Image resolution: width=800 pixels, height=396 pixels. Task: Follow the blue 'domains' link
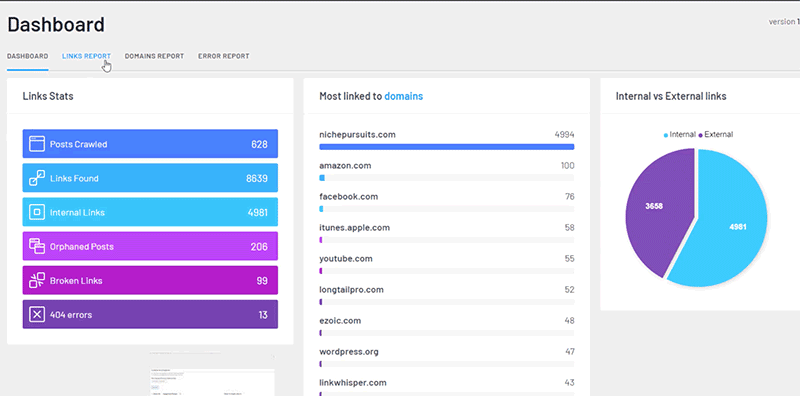coord(404,96)
